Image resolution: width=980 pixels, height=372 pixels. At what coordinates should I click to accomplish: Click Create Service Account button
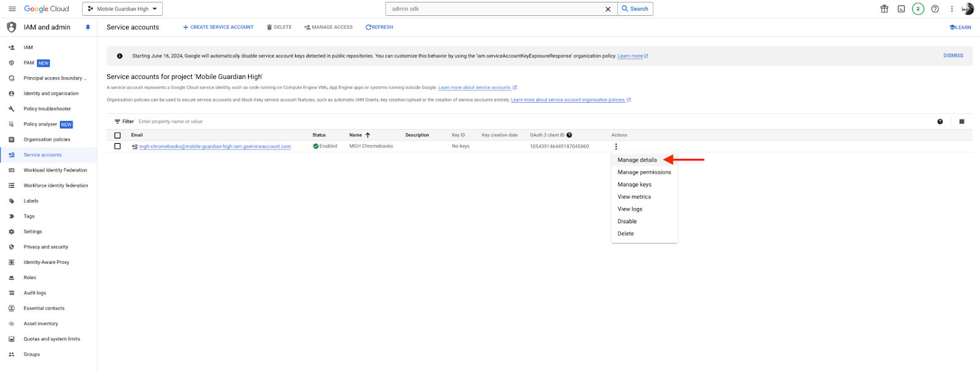click(x=218, y=28)
